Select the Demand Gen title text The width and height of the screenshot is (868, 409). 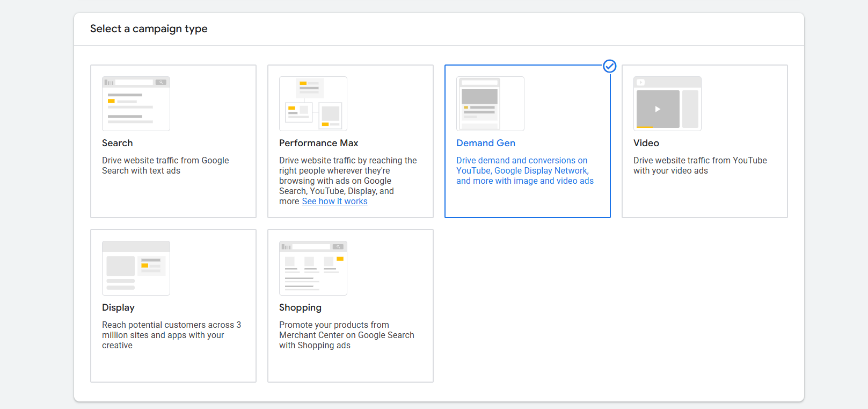486,143
